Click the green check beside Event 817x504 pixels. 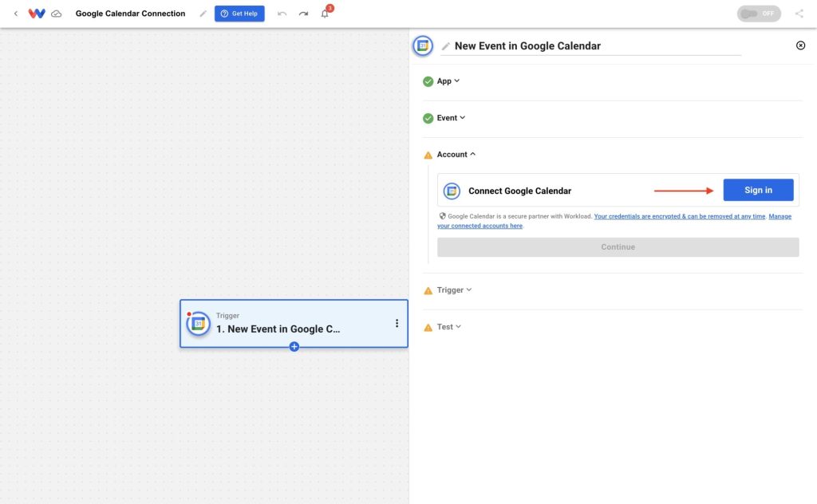(x=428, y=118)
